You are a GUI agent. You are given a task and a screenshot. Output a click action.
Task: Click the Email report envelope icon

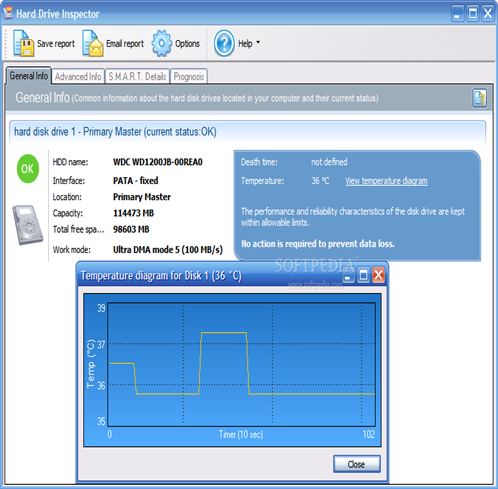[x=93, y=43]
